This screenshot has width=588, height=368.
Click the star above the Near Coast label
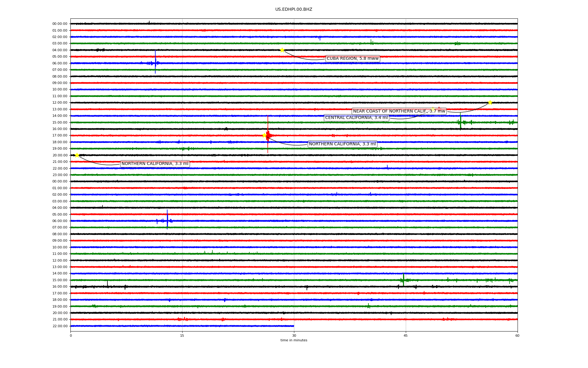[433, 109]
